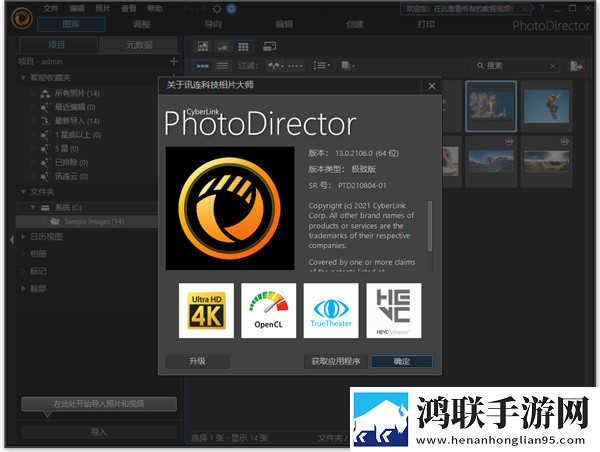This screenshot has width=600, height=452.
Task: Select 已排除 (0) smart collection
Action: click(71, 163)
